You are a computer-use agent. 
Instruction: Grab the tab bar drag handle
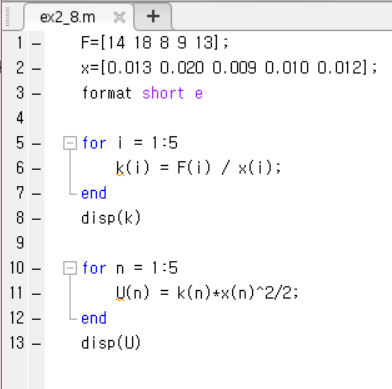click(x=8, y=17)
